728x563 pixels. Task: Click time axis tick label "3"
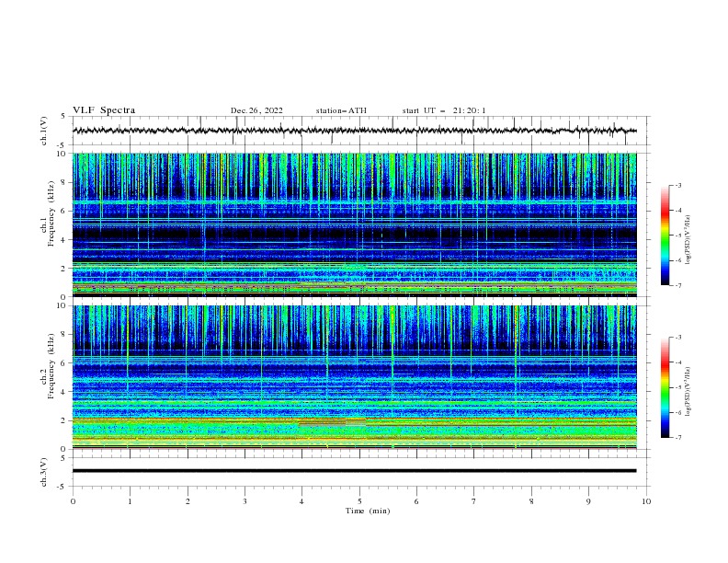point(245,501)
